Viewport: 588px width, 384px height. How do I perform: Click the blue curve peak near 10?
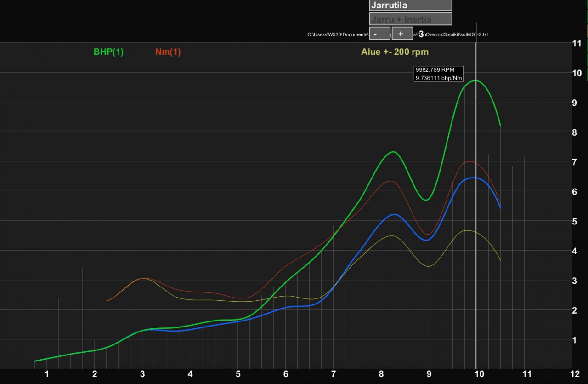click(475, 178)
